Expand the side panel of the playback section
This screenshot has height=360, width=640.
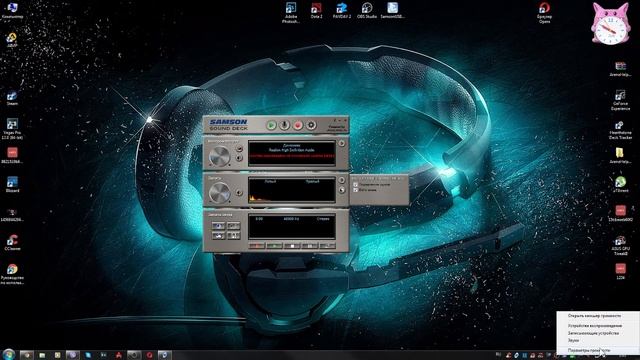[x=342, y=143]
